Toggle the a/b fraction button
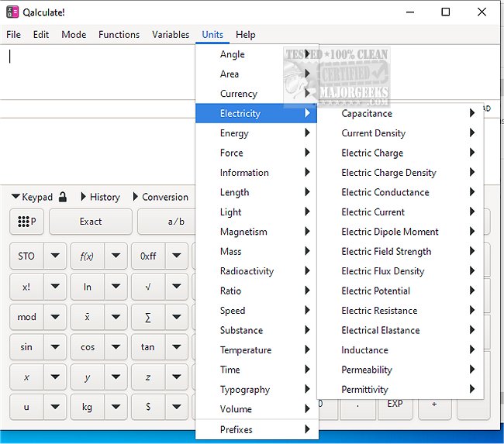Viewport: 504px width, 444px height. 176,222
